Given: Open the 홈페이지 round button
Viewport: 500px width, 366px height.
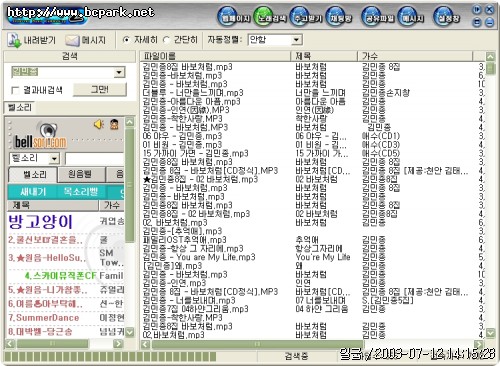Looking at the screenshot, I should [x=234, y=17].
